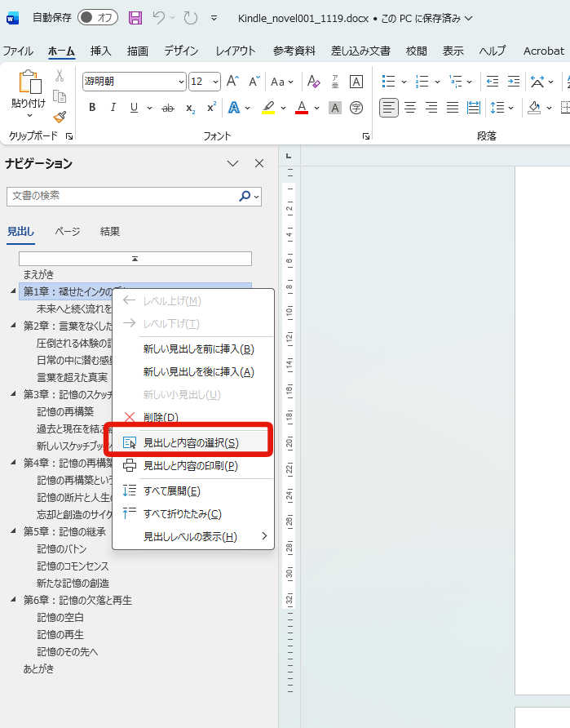The image size is (570, 728).
Task: Toggle Strikethrough formatting
Action: pyautogui.click(x=167, y=109)
